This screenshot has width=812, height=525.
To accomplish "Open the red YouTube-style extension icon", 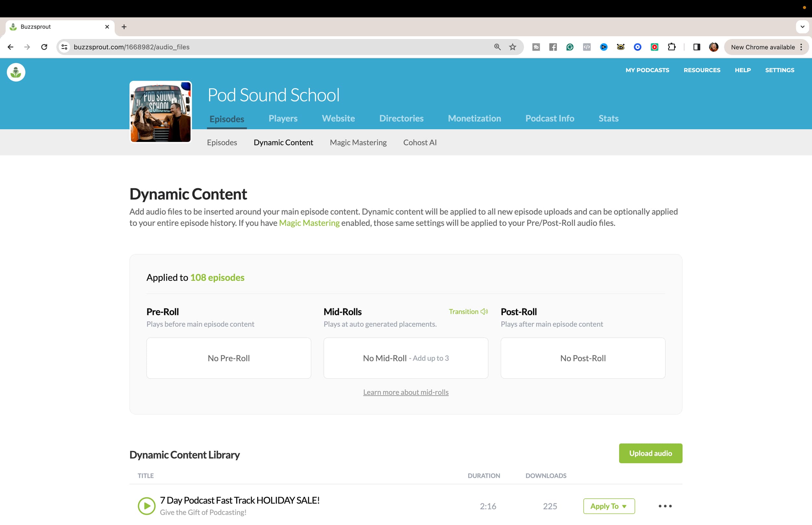I will click(654, 47).
